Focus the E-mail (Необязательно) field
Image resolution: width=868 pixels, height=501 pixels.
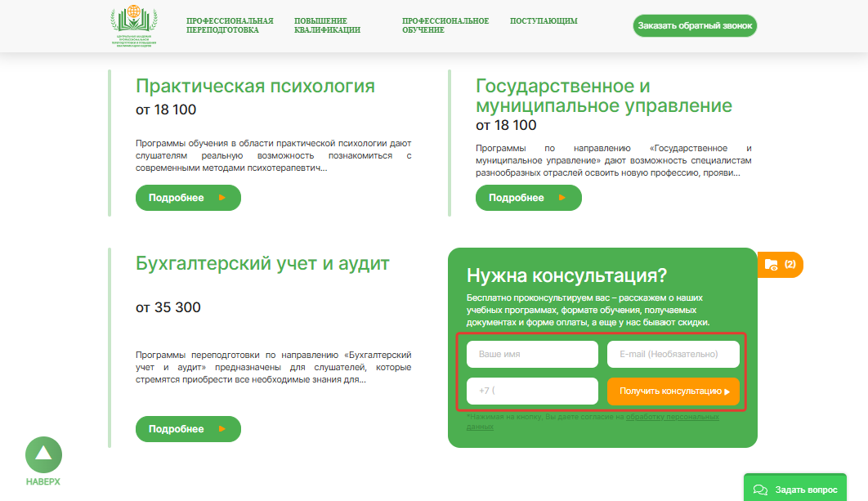click(673, 354)
